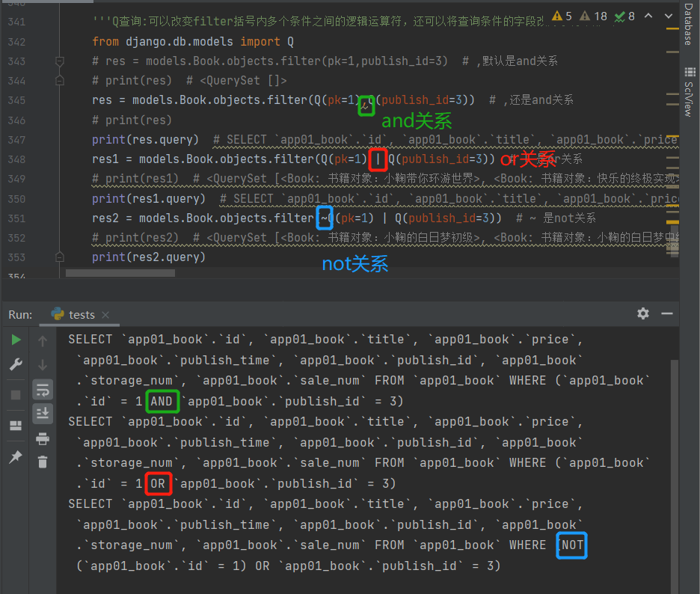Screen dimensions: 700x594
Task: Toggle soft-wrap in Run console
Action: click(43, 390)
